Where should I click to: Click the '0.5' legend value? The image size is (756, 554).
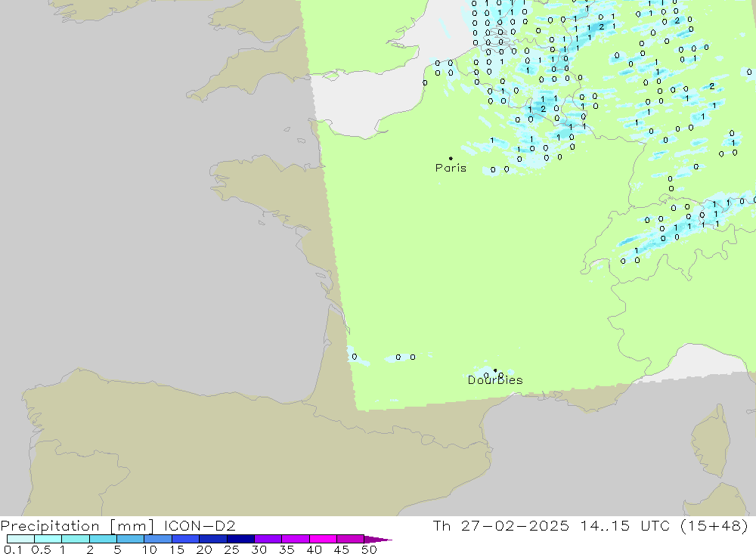pos(41,549)
